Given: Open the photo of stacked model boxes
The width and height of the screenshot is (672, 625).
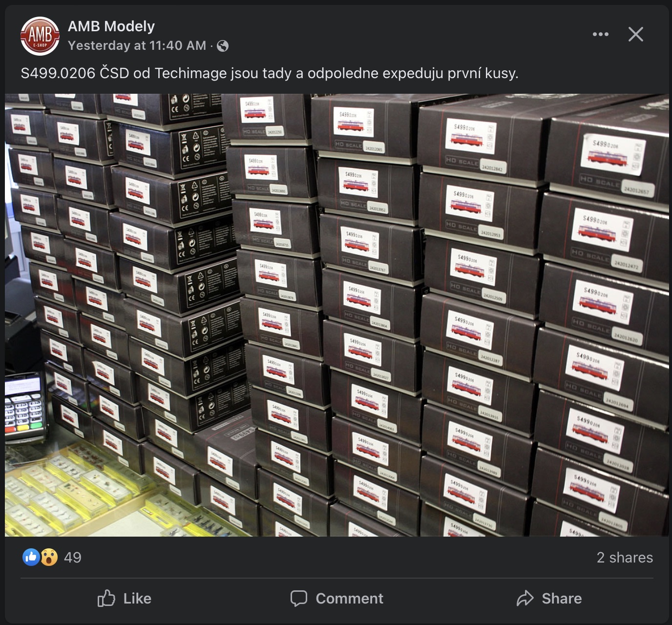Looking at the screenshot, I should point(337,315).
